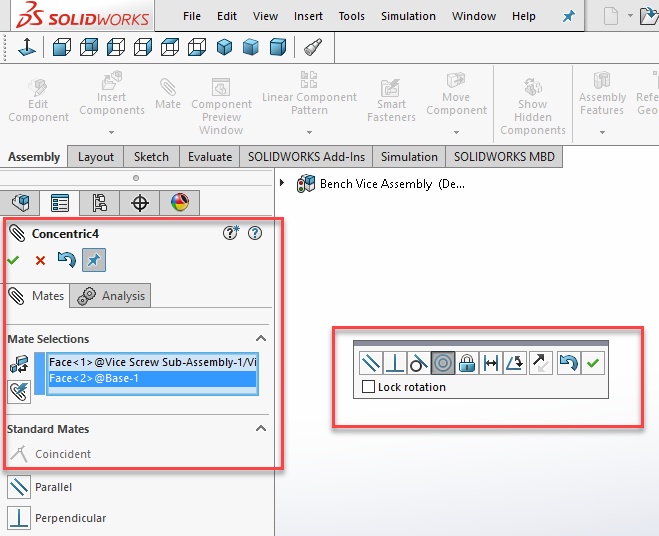Select Face<2>@Base-1 entry
The image size is (659, 536).
(x=153, y=378)
